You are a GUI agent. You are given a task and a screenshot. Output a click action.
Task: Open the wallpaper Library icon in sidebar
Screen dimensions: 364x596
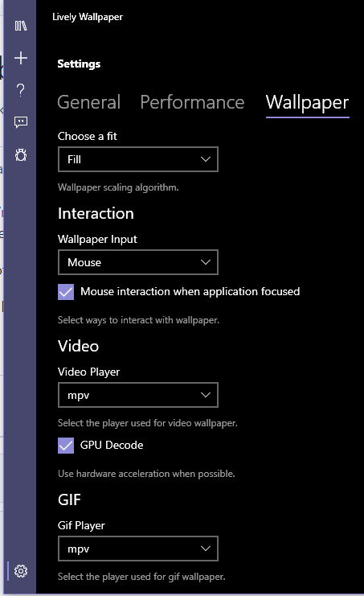(x=21, y=26)
